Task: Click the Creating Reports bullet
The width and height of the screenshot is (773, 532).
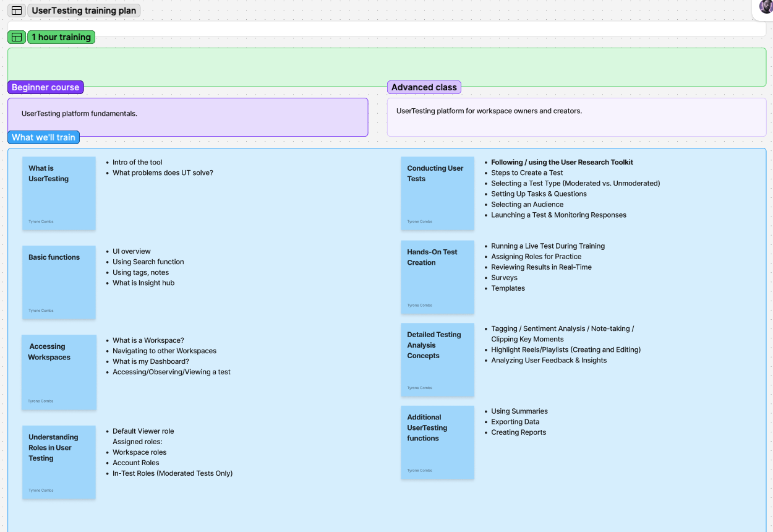Action: pyautogui.click(x=518, y=432)
